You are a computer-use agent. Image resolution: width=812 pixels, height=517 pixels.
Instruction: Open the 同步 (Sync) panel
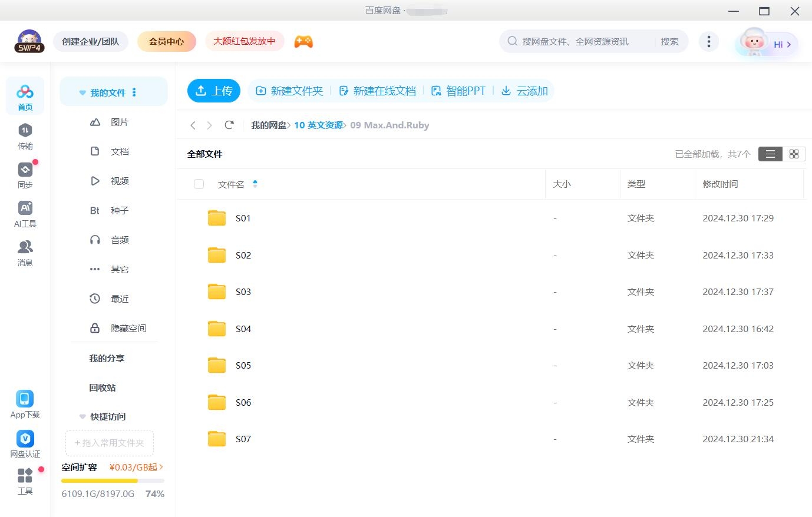[x=25, y=174]
